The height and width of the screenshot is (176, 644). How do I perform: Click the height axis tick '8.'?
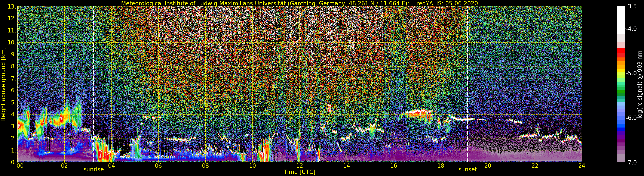[13, 66]
